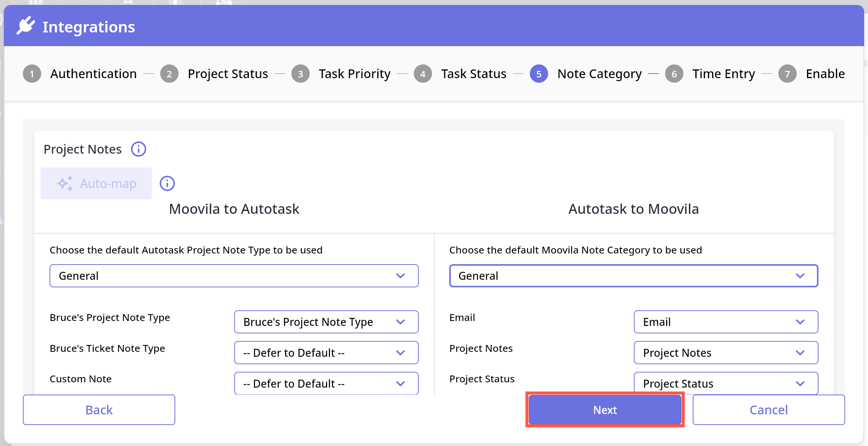Open Bruce's Ticket Note Type dropdown
Viewport: 868px width, 446px height.
(x=326, y=353)
